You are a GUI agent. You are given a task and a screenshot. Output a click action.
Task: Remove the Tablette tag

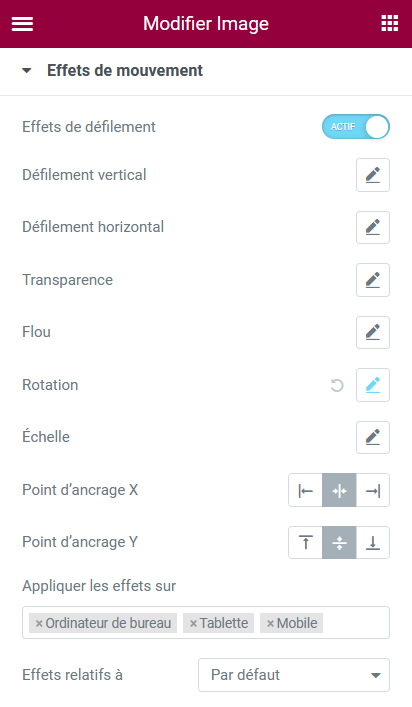click(x=193, y=624)
